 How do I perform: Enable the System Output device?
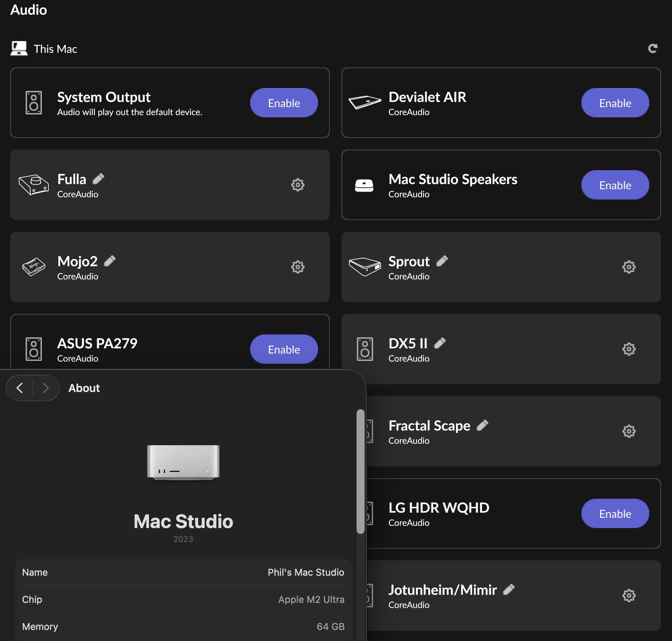(284, 103)
